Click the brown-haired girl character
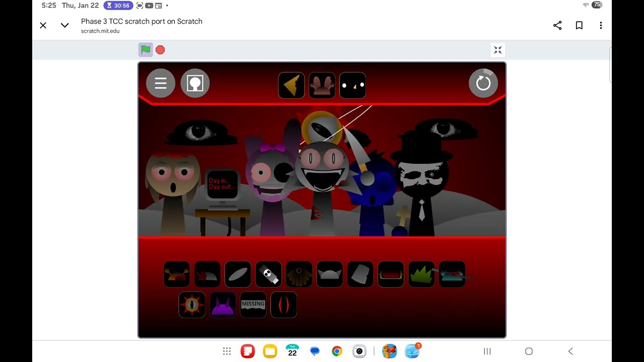Image resolution: width=644 pixels, height=362 pixels. [x=173, y=194]
